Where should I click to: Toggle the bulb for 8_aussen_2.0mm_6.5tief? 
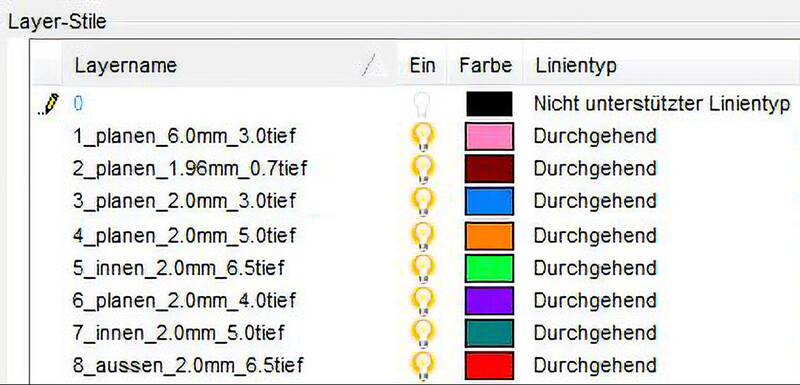423,365
